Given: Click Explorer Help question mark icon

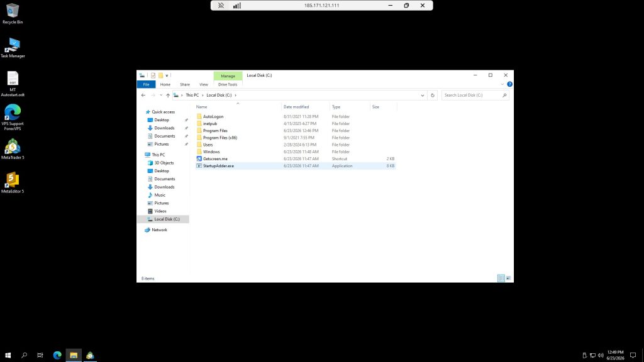Looking at the screenshot, I should (x=509, y=84).
